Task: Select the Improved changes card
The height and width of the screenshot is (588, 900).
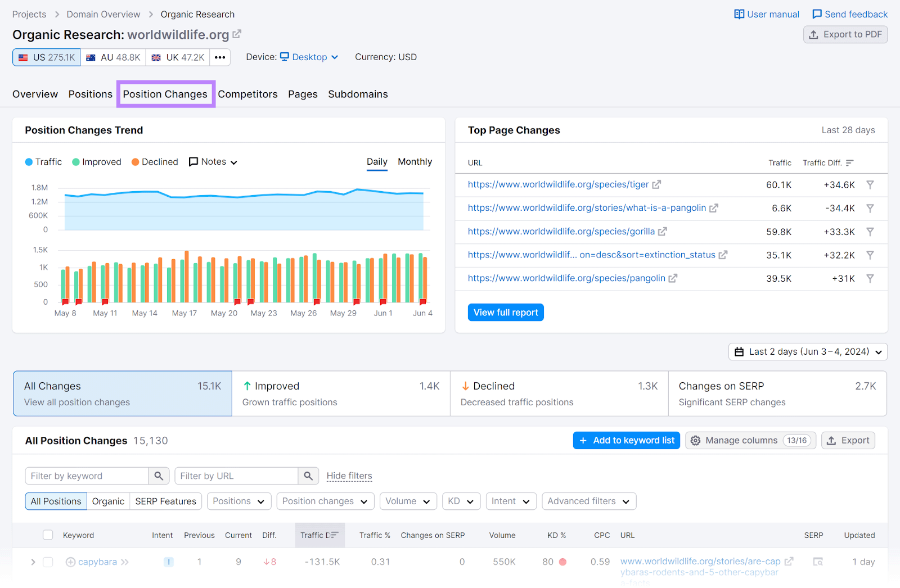Action: [x=341, y=393]
